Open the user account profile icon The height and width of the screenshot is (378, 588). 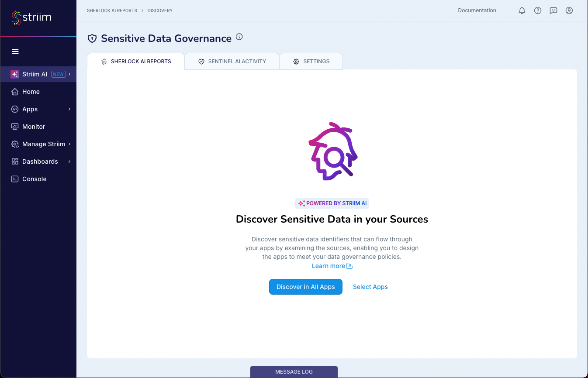point(569,10)
